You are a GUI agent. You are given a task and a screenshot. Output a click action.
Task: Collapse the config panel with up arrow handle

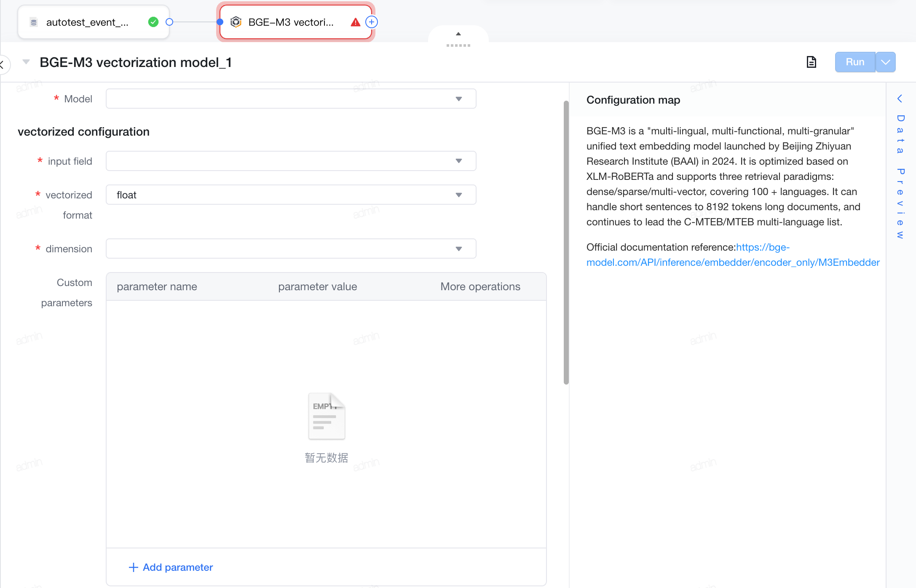(x=458, y=34)
